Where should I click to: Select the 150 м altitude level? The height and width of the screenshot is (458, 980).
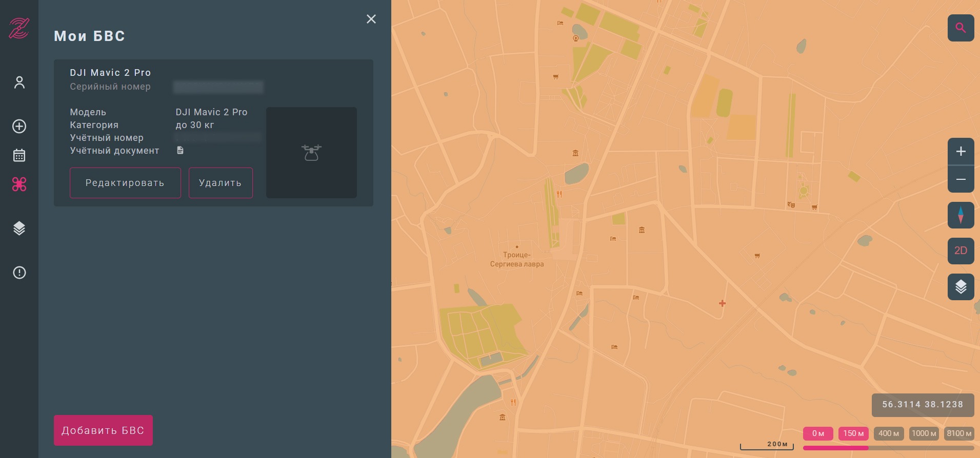(853, 433)
